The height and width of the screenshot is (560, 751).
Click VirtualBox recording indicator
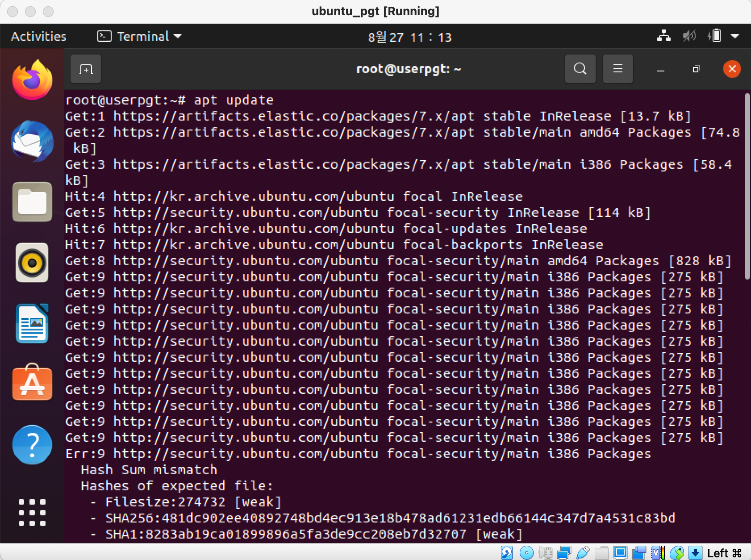coord(639,553)
